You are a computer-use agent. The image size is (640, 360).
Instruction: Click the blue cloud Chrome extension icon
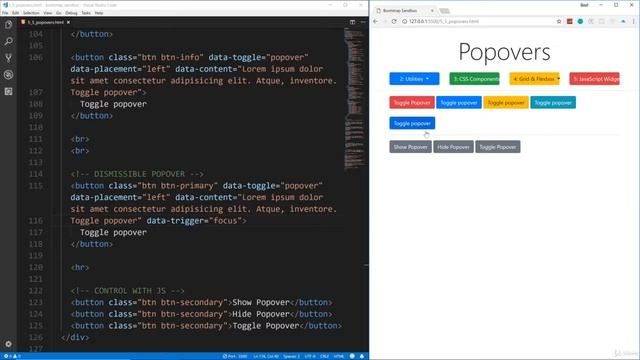(x=623, y=21)
